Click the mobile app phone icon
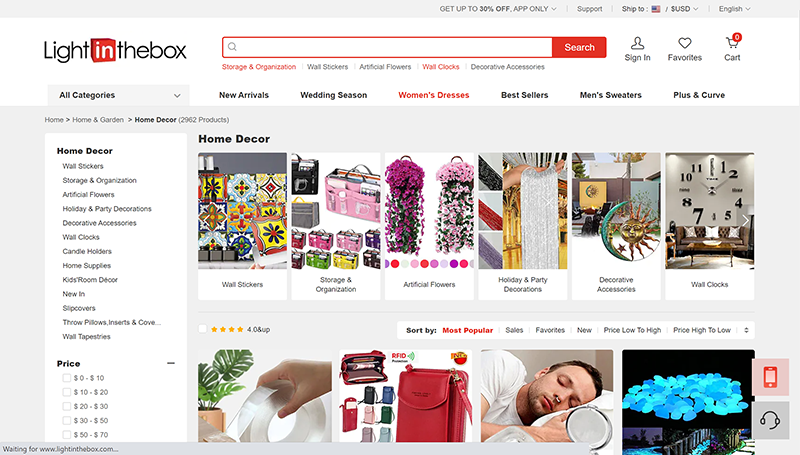800x455 pixels. (x=770, y=377)
